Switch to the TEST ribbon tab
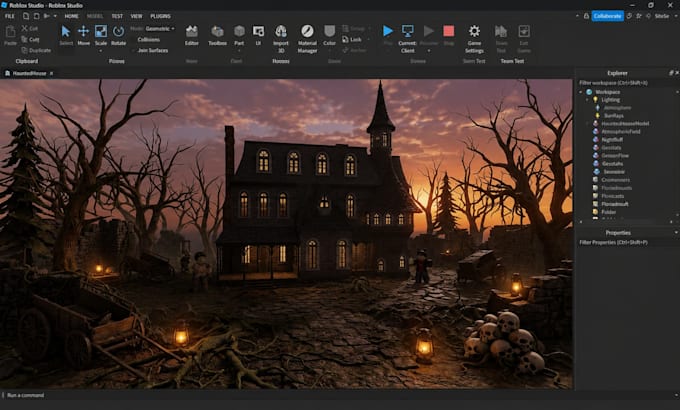 coord(117,16)
